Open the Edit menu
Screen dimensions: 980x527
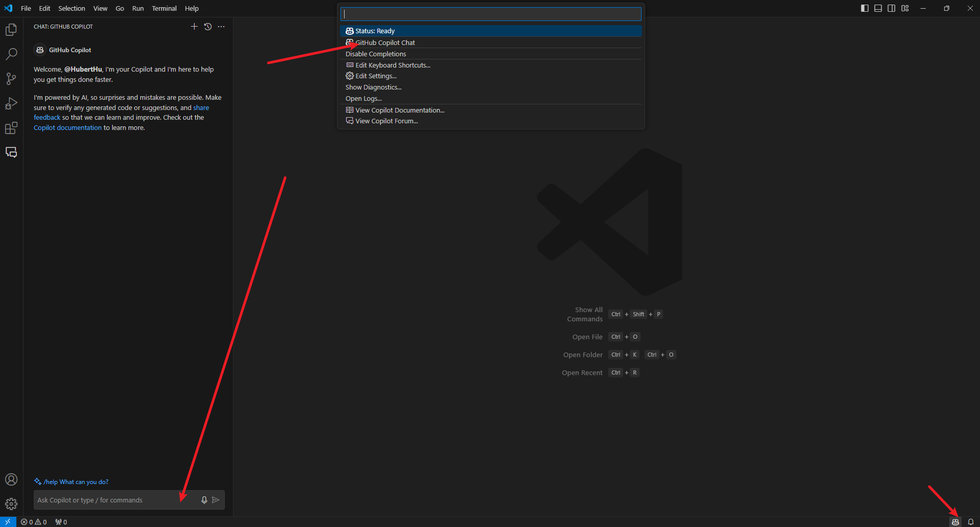click(x=45, y=8)
